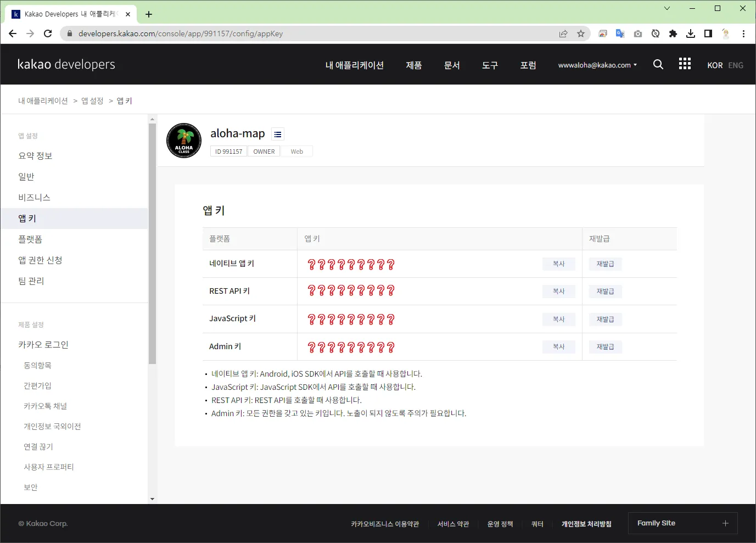Open the 포럼 navigation menu
The width and height of the screenshot is (756, 543).
tap(528, 65)
